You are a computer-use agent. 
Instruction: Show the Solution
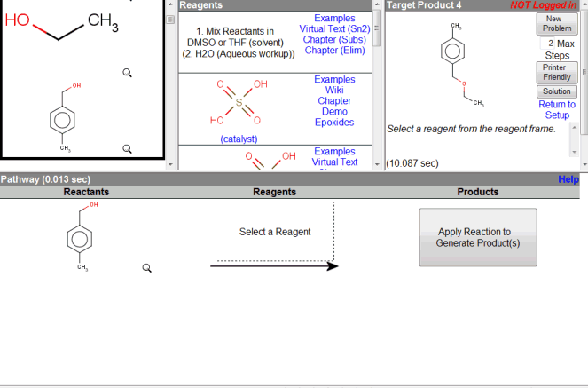tap(557, 91)
